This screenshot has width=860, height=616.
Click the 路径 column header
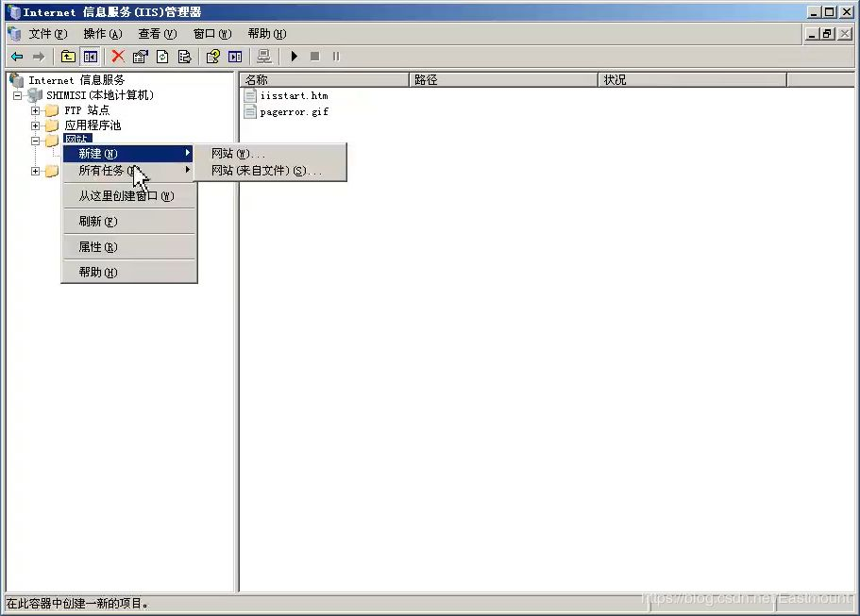tap(503, 80)
